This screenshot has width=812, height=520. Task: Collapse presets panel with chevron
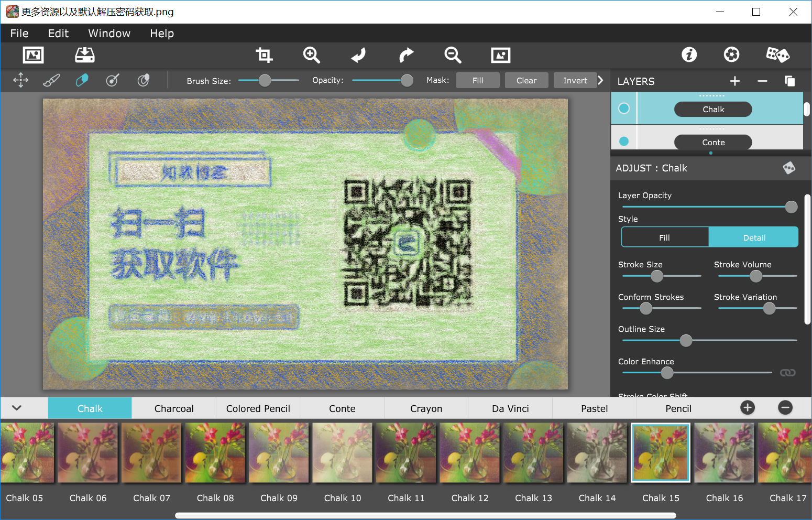coord(17,408)
